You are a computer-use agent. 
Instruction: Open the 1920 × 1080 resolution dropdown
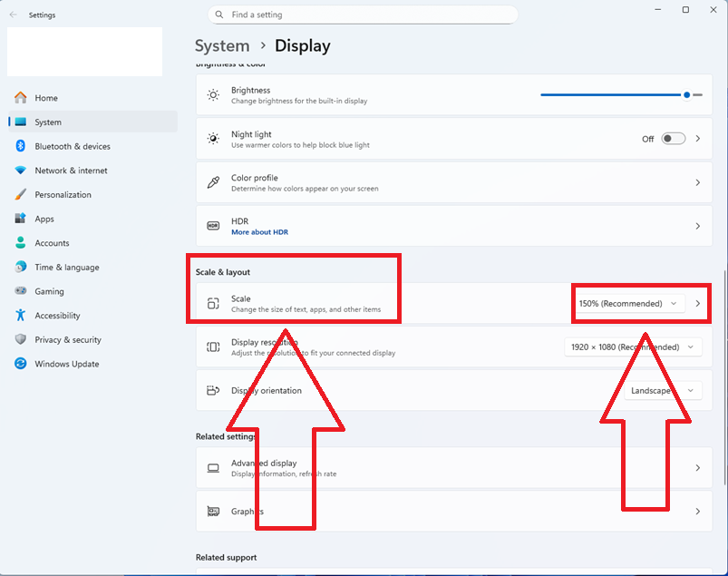click(x=633, y=347)
